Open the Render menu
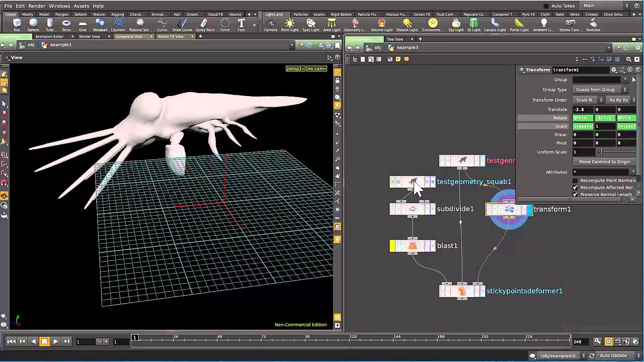 click(x=37, y=6)
